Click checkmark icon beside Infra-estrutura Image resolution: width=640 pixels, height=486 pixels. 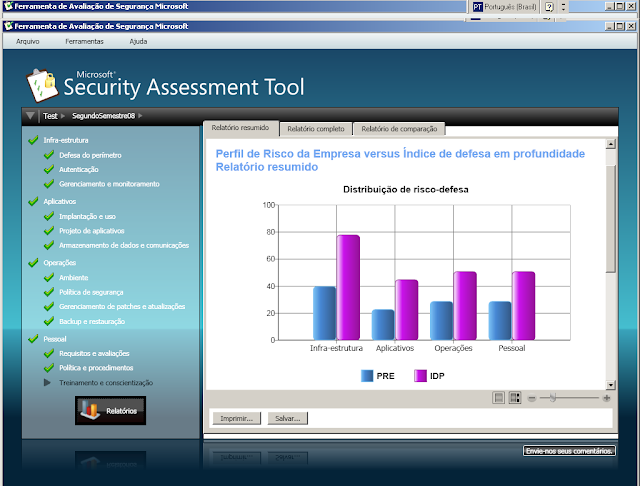33,140
